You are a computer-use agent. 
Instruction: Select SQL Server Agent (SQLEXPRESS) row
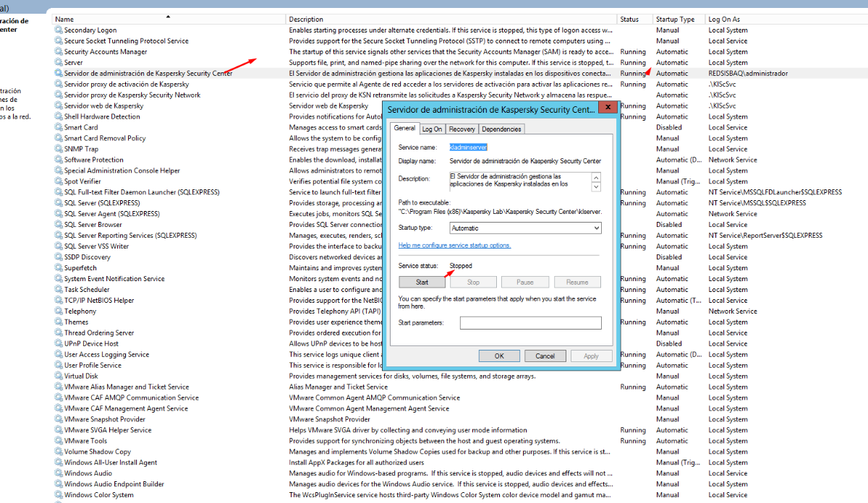point(460,214)
